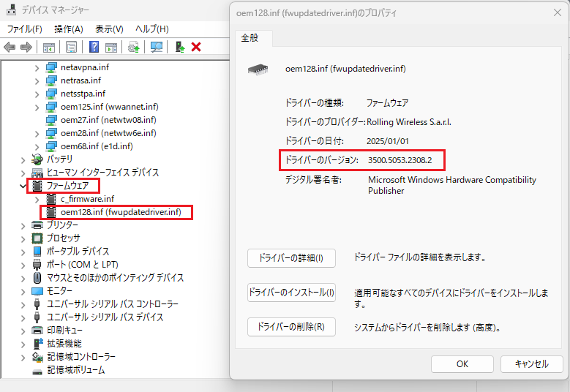Open the ヘルプ(H) menu
Viewport: 570px width, 392px height.
coord(152,29)
